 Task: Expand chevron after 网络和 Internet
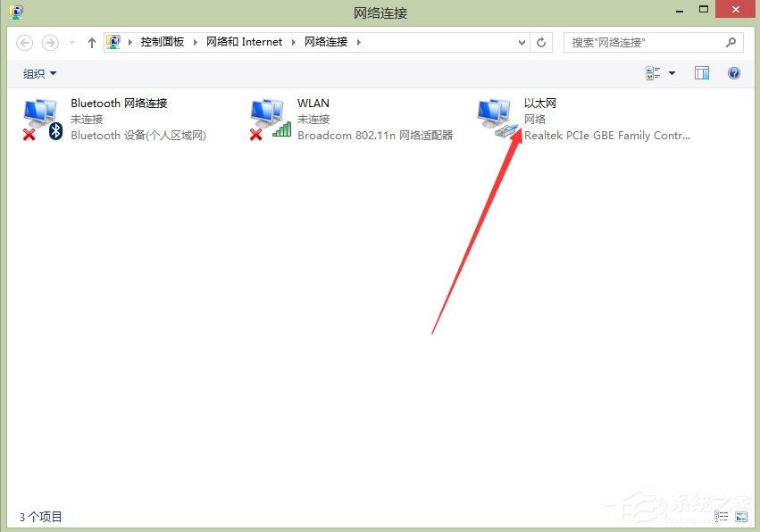(293, 42)
